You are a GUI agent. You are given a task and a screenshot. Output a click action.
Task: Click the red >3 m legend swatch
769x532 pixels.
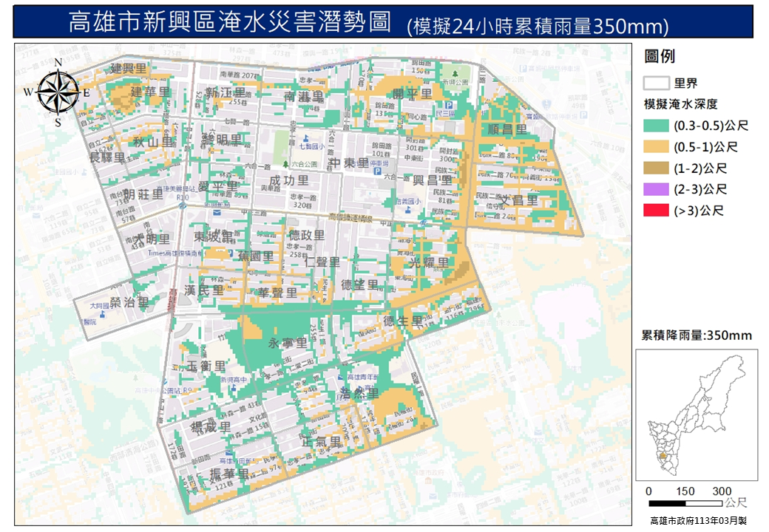(x=656, y=211)
